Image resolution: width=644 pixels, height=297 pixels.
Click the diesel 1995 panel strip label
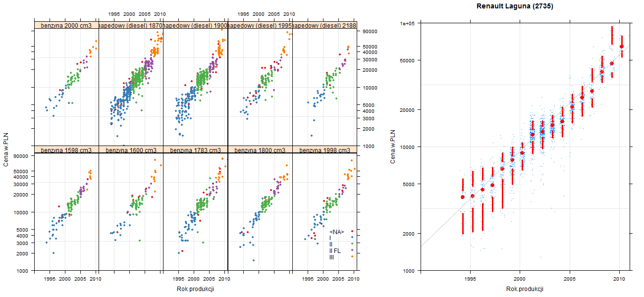(x=260, y=25)
